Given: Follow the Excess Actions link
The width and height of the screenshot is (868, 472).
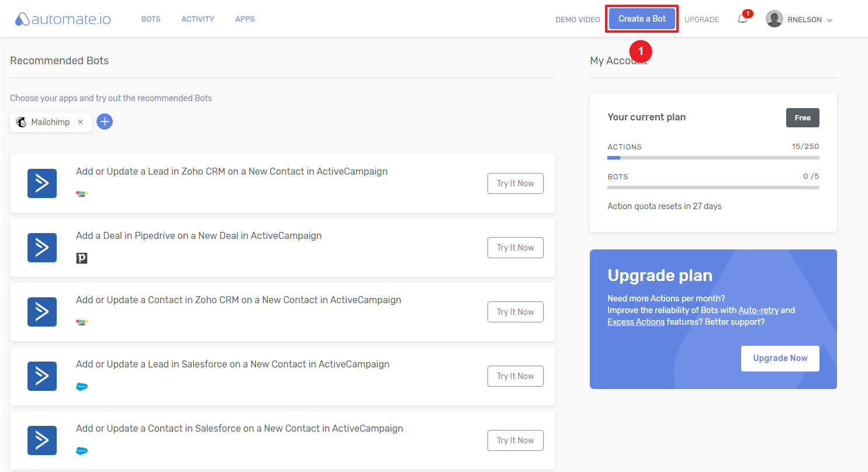Looking at the screenshot, I should tap(636, 322).
